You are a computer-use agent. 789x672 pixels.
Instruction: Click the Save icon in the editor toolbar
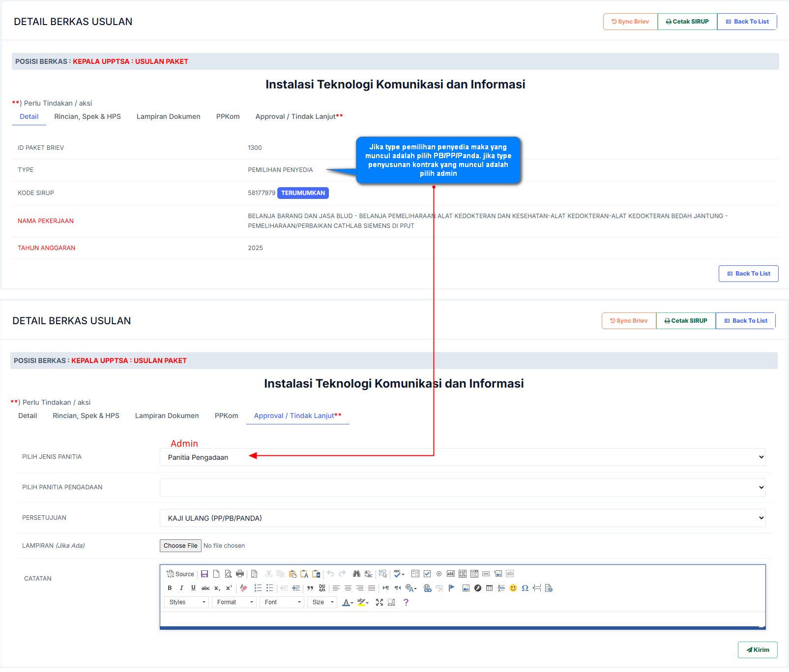point(205,574)
